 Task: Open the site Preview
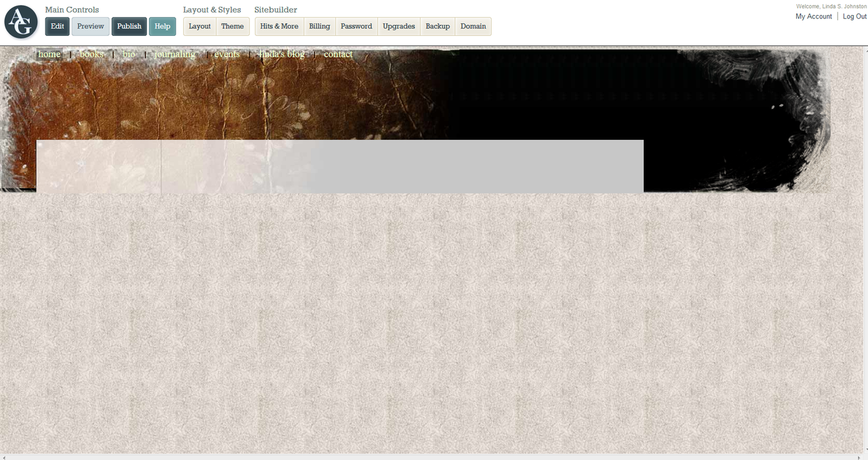90,26
